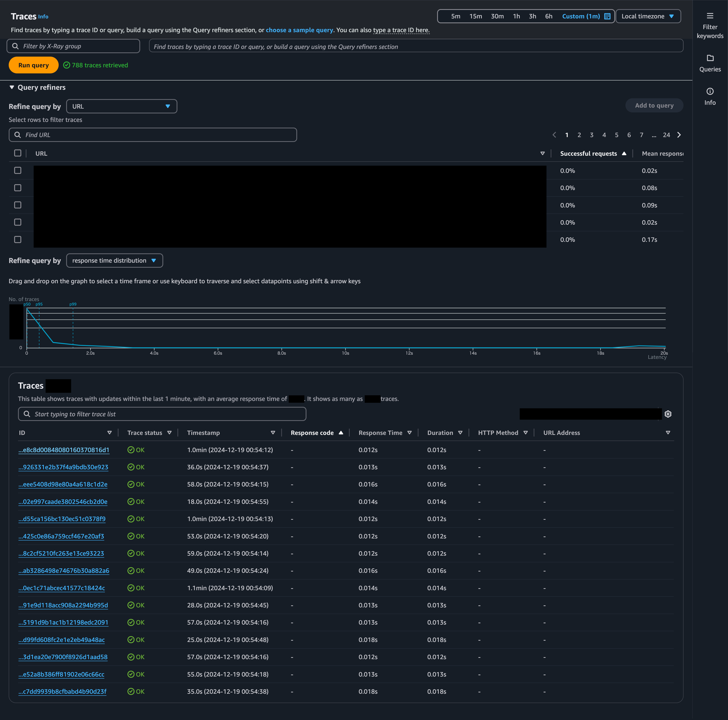Image resolution: width=728 pixels, height=720 pixels.
Task: Open the Local timezone dropdown
Action: click(x=648, y=16)
